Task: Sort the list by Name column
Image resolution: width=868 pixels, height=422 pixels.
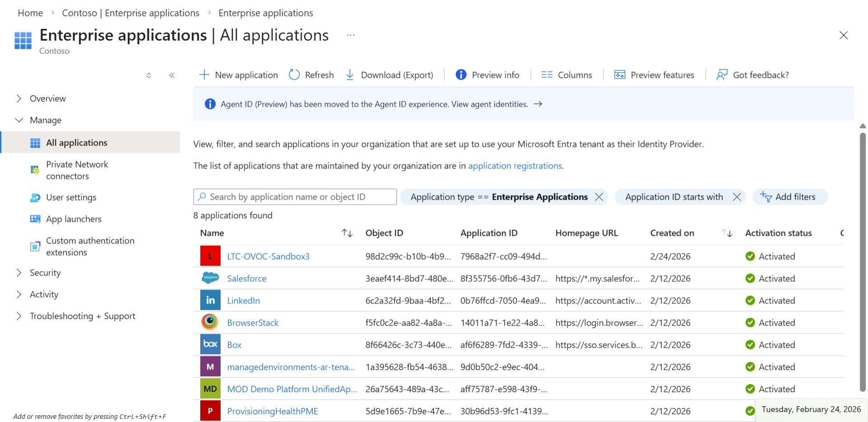Action: coord(347,233)
